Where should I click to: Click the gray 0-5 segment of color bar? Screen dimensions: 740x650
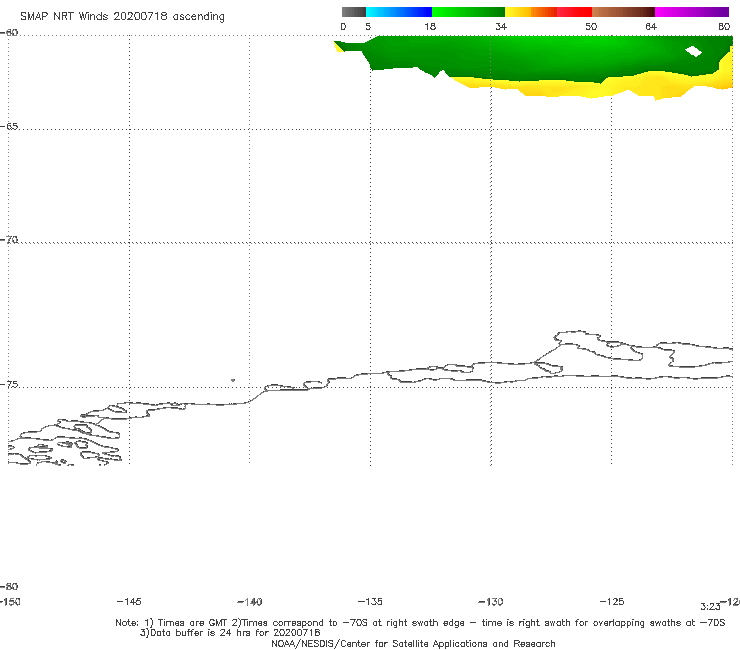[x=354, y=12]
